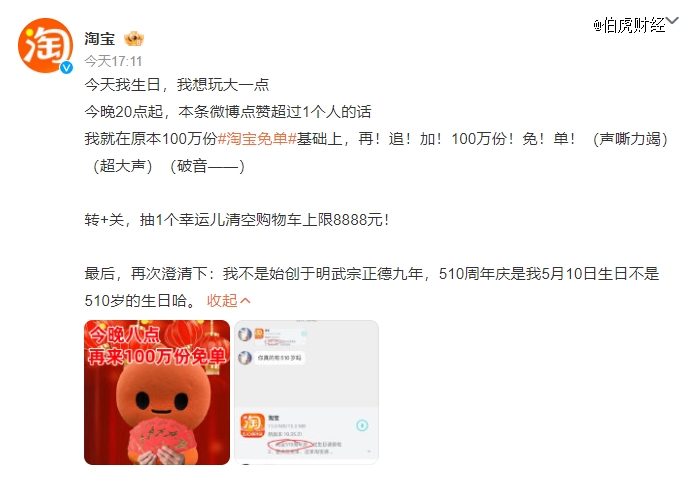Click the @伯虎财经 watermark text
Screen dimensions: 689x478
click(x=629, y=25)
